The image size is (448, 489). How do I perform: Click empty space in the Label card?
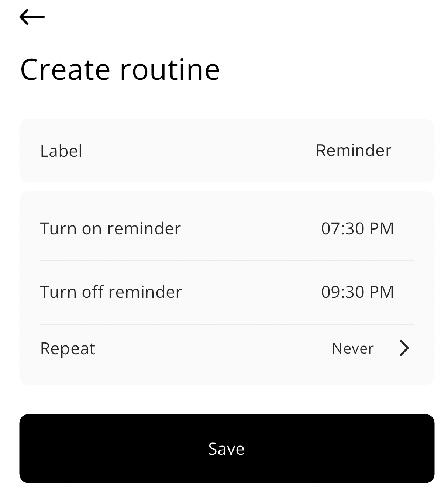pyautogui.click(x=199, y=151)
